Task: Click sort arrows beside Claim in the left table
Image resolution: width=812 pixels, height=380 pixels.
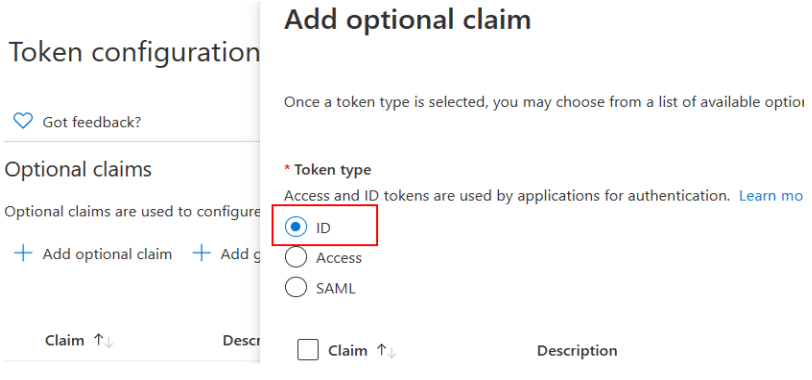Action: (104, 341)
